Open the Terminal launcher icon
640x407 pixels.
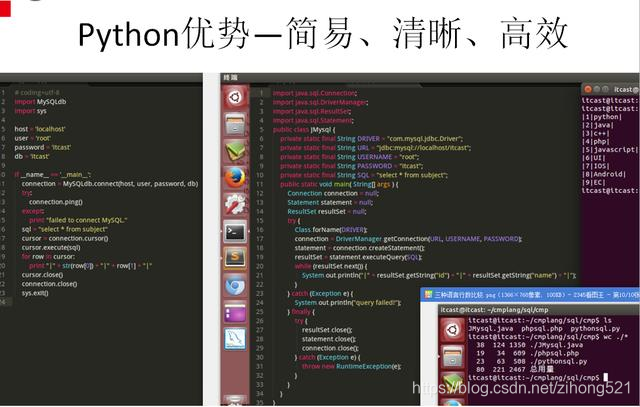pos(235,231)
